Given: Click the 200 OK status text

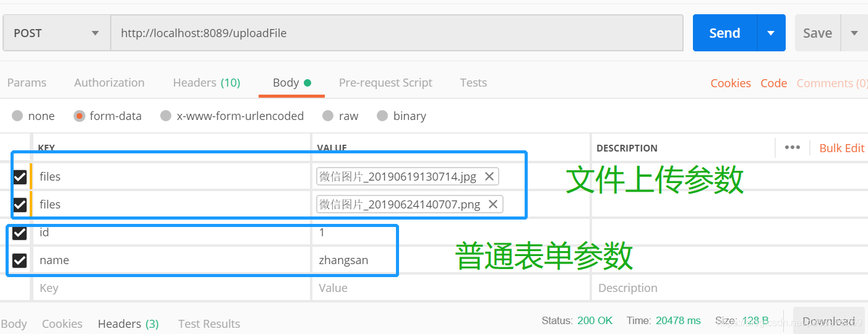Looking at the screenshot, I should (x=595, y=320).
